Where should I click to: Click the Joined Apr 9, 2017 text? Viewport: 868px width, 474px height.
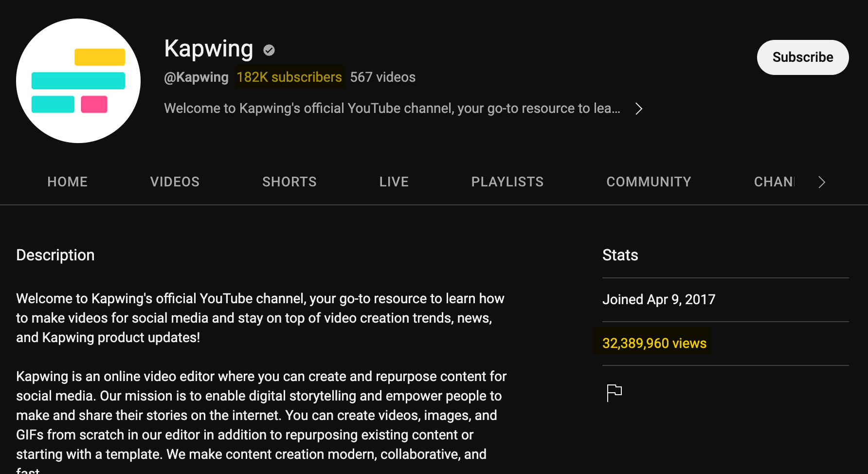click(659, 299)
